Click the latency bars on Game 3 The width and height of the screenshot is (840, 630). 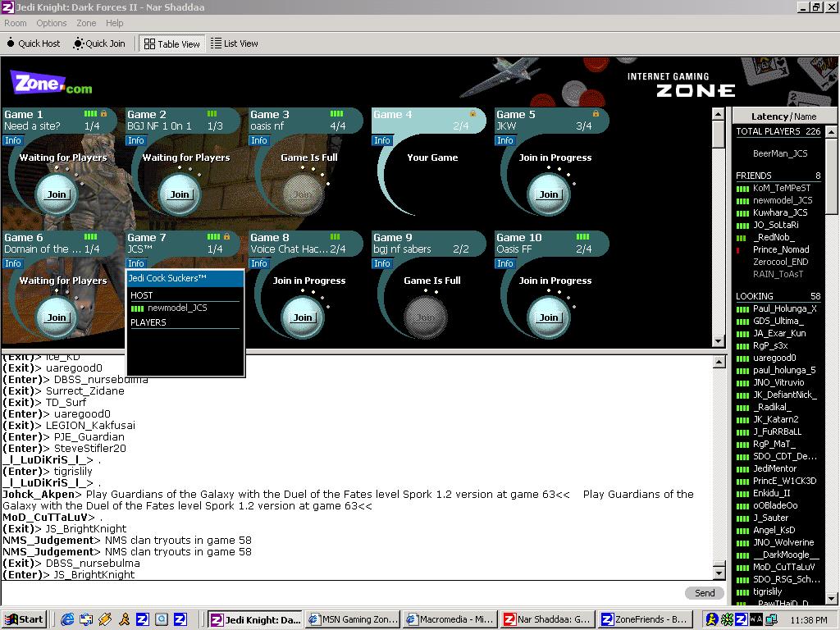click(337, 113)
